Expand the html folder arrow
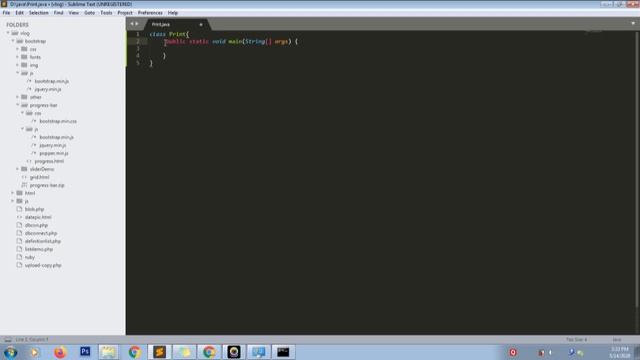This screenshot has height=360, width=640. coord(13,193)
